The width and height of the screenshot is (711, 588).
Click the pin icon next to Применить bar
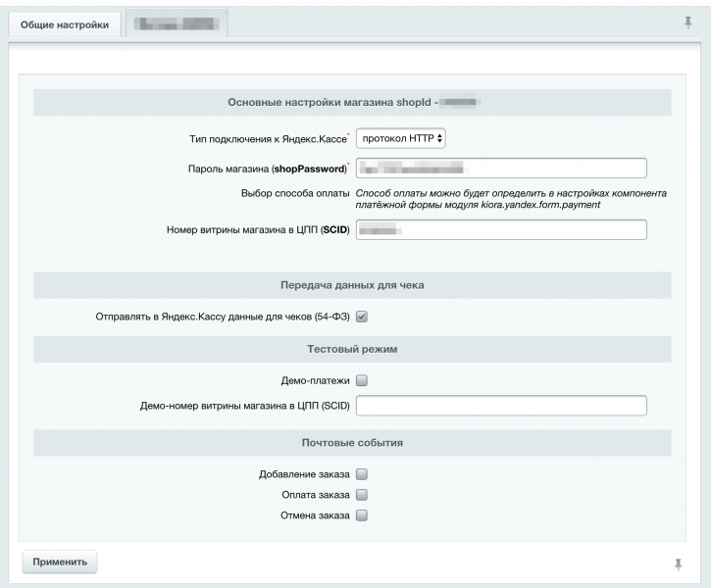pos(678,563)
